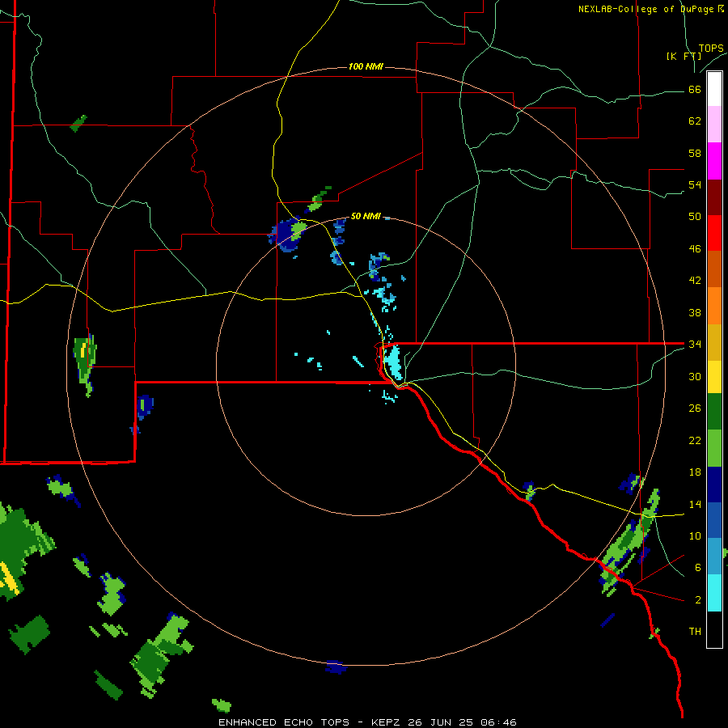Viewport: 728px width, 728px height.
Task: Click the 30 legend value
Action: pos(695,376)
